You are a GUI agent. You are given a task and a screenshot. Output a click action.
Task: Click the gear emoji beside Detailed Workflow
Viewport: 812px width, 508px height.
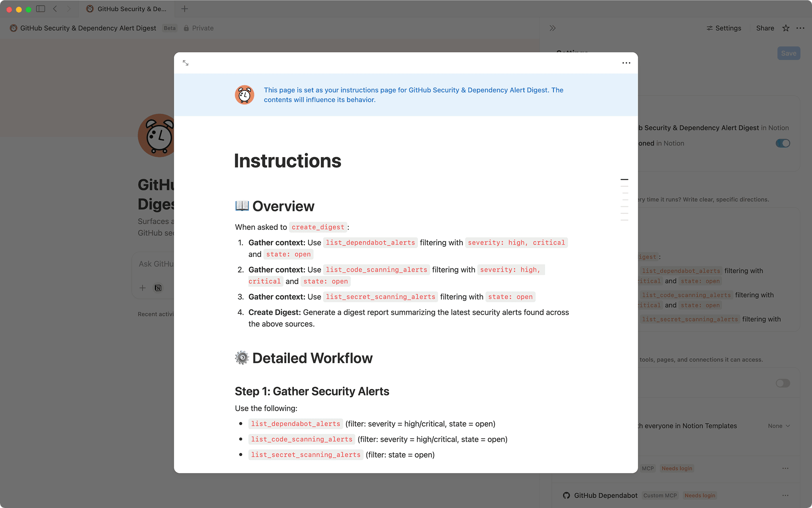pyautogui.click(x=242, y=358)
